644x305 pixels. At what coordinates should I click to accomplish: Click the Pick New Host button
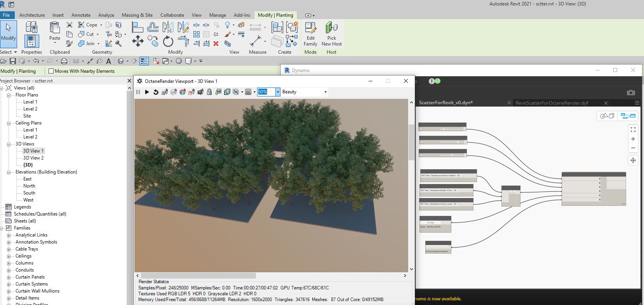pos(331,34)
